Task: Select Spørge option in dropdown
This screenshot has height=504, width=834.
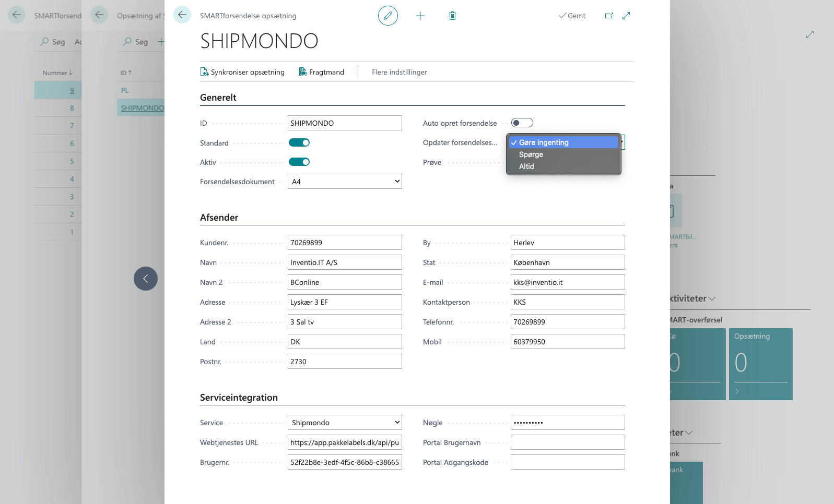Action: 563,154
